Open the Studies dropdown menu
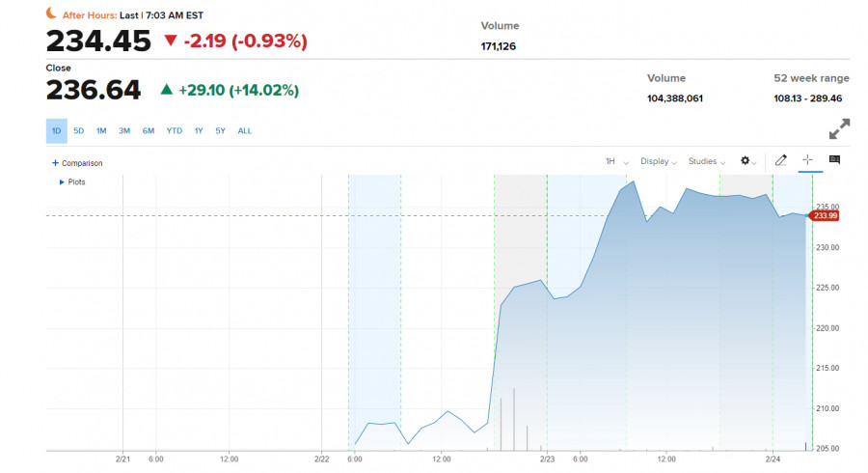Viewport: 868px width, 473px height. point(707,161)
